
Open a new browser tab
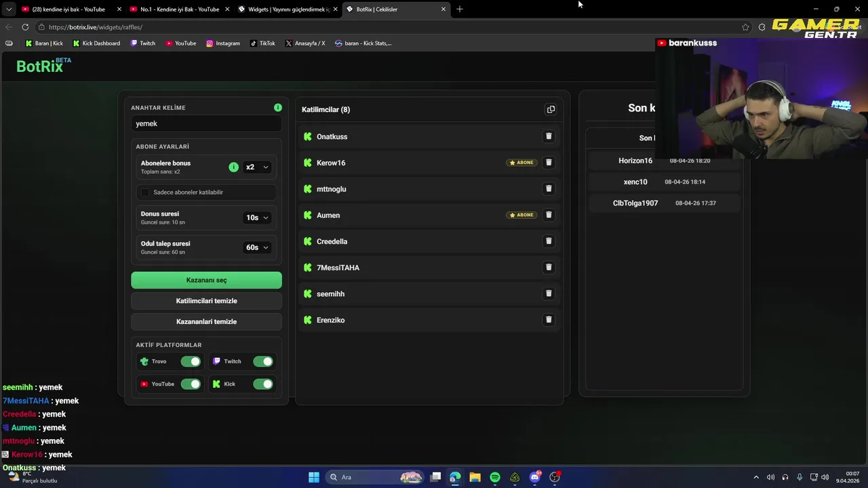[459, 9]
